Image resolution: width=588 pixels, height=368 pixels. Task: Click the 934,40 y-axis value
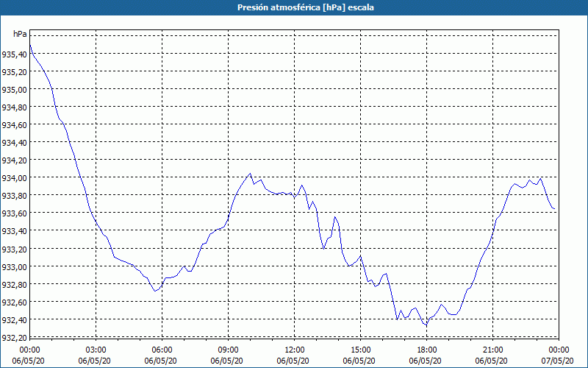click(x=14, y=143)
